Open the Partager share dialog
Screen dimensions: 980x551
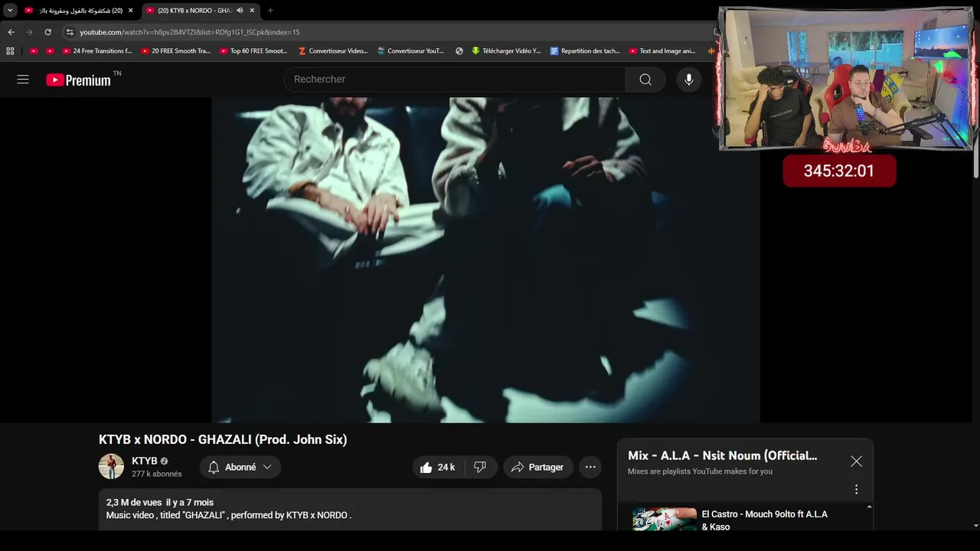coord(537,467)
